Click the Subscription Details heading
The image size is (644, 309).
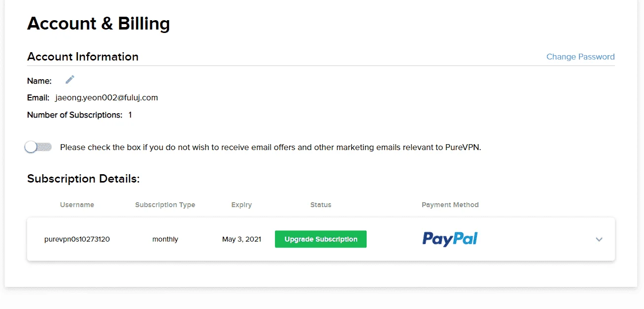(83, 179)
